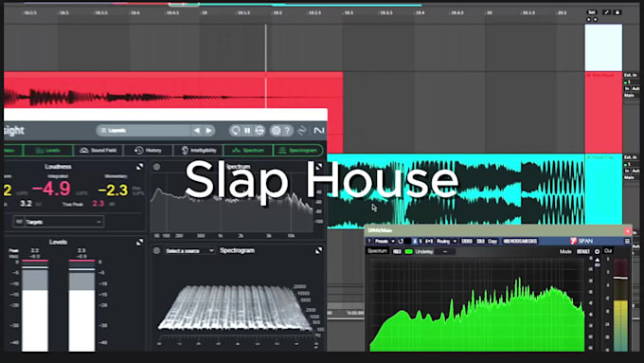
Task: Open Insight settings gear
Action: point(276,130)
